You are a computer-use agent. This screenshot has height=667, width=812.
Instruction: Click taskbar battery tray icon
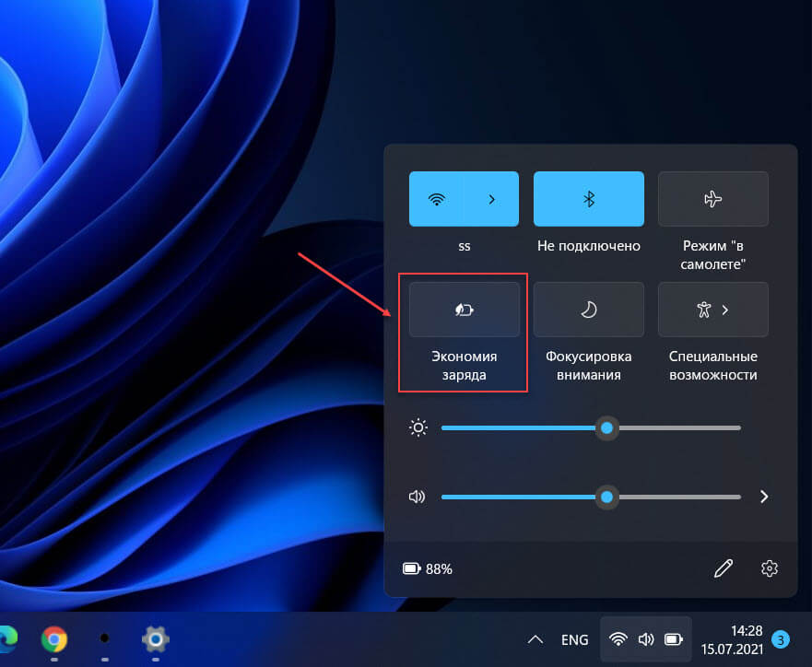[x=674, y=639]
